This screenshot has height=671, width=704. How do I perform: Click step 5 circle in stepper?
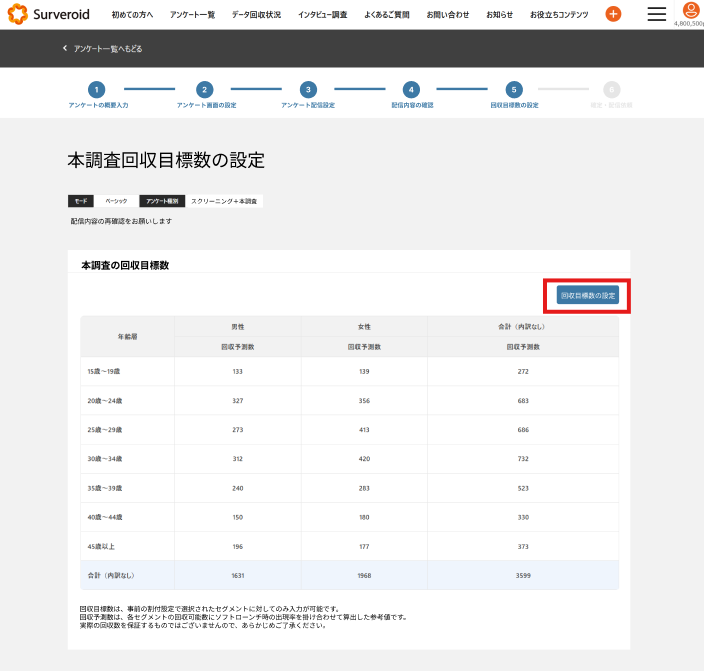(513, 89)
